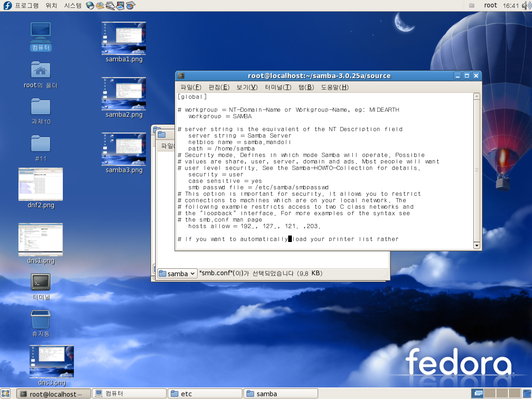The height and width of the screenshot is (399, 532).
Task: Click the terminal scrollbar down arrow
Action: (x=477, y=246)
